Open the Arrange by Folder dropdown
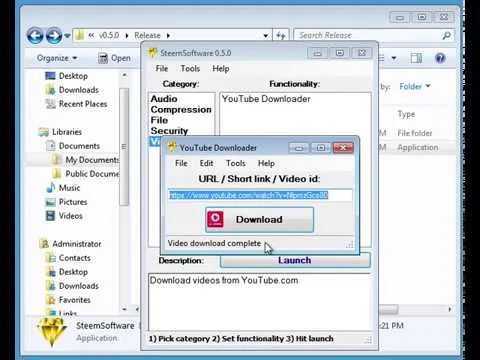 [415, 87]
